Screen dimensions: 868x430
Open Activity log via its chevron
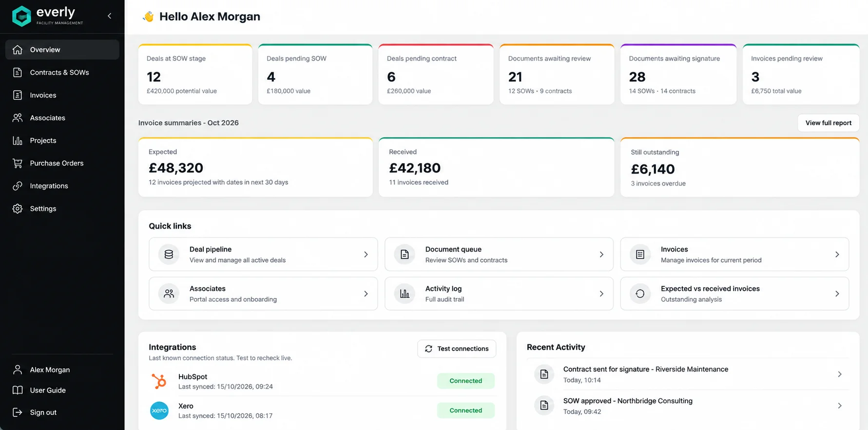click(x=601, y=294)
